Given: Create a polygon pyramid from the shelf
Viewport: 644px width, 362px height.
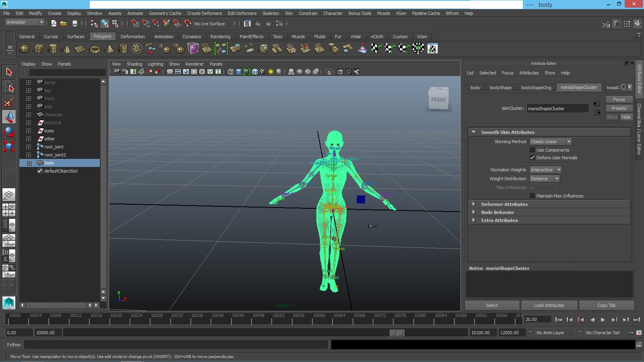Looking at the screenshot, I should (x=109, y=49).
